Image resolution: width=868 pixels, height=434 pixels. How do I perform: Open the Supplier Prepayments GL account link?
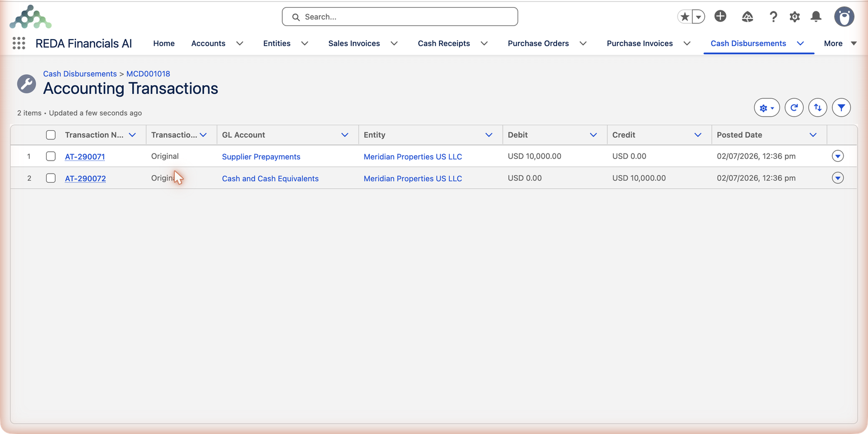click(x=261, y=157)
